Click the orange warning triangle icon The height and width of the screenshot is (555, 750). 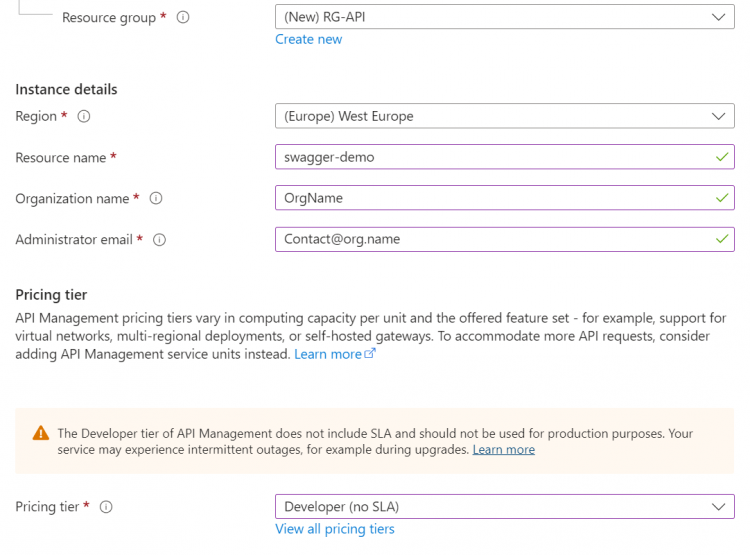coord(41,433)
